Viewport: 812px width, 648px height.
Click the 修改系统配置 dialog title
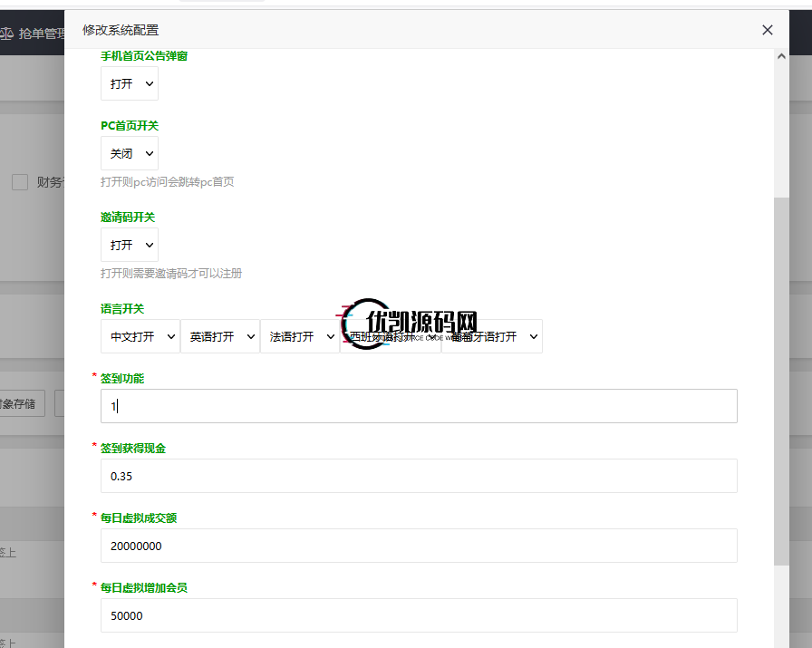click(121, 30)
